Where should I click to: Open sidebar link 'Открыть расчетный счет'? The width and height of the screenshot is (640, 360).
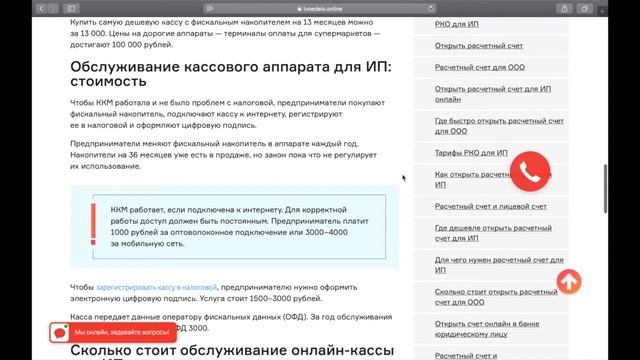coord(479,46)
